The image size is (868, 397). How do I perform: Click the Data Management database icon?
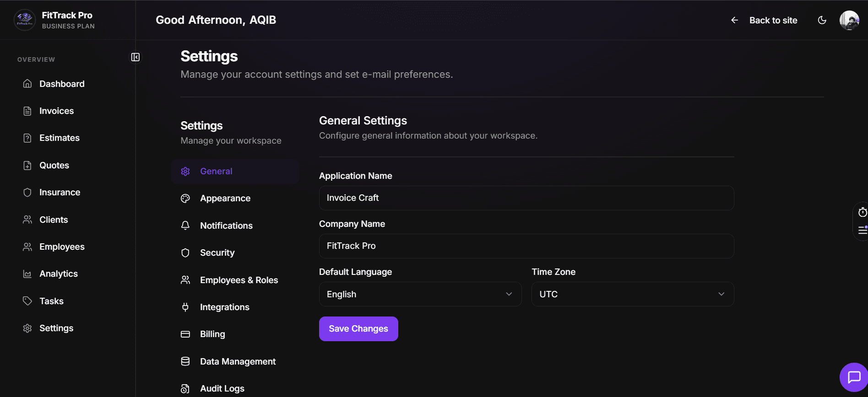click(185, 361)
